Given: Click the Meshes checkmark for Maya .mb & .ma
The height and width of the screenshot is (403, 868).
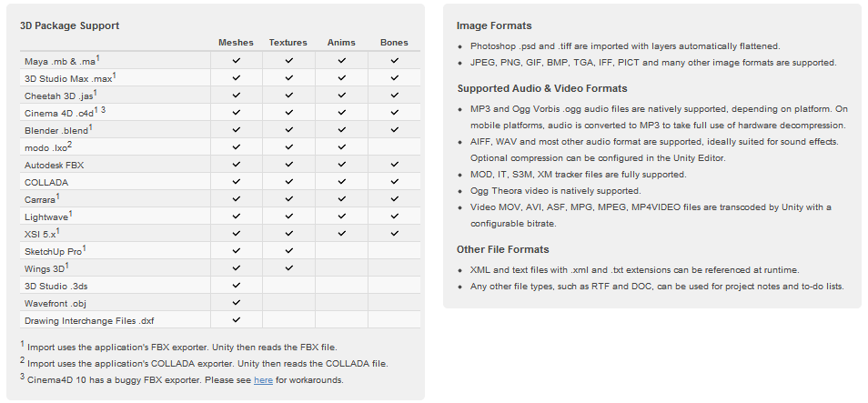Looking at the screenshot, I should pos(237,61).
